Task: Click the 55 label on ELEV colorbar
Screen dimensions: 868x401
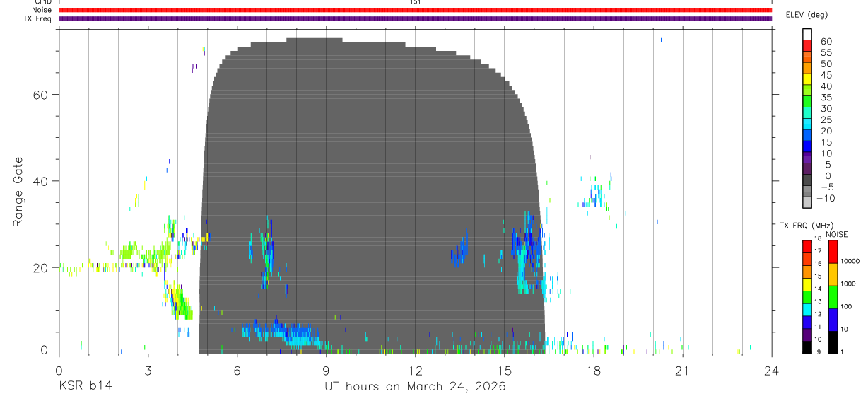Action: [x=826, y=52]
